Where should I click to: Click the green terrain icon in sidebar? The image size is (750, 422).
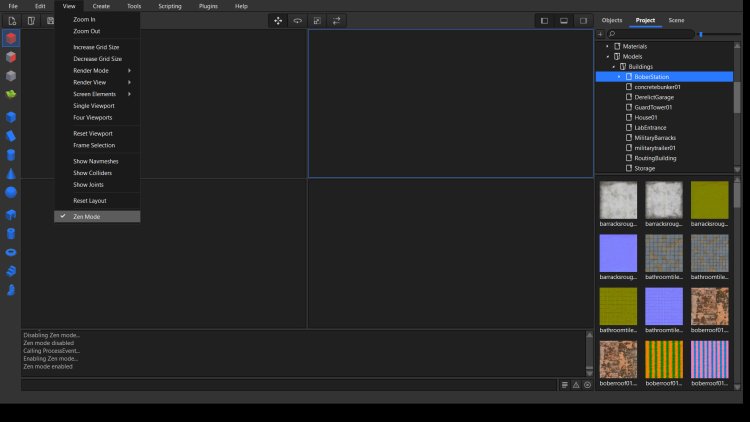pyautogui.click(x=11, y=95)
